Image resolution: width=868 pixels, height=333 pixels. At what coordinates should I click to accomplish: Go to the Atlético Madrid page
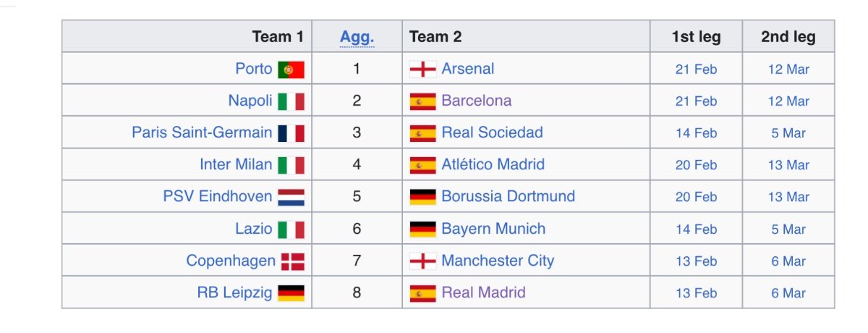493,164
